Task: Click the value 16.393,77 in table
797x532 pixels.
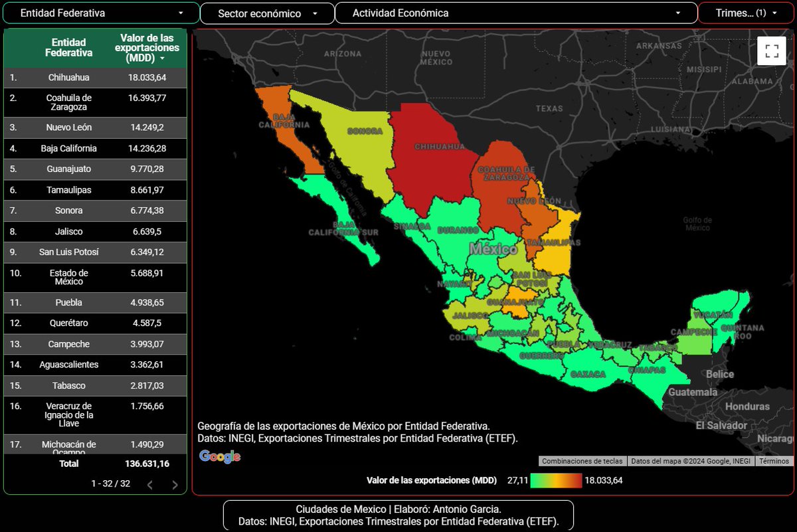Action: click(x=147, y=98)
